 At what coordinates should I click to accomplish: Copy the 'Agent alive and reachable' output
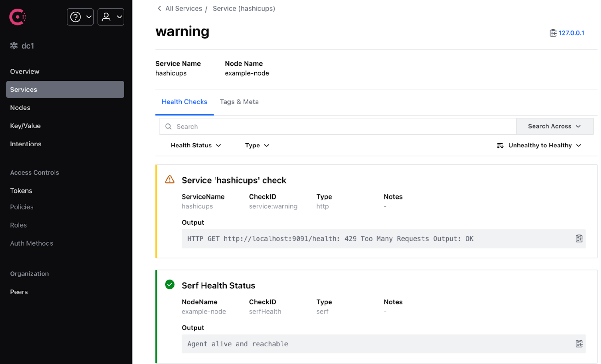[579, 344]
